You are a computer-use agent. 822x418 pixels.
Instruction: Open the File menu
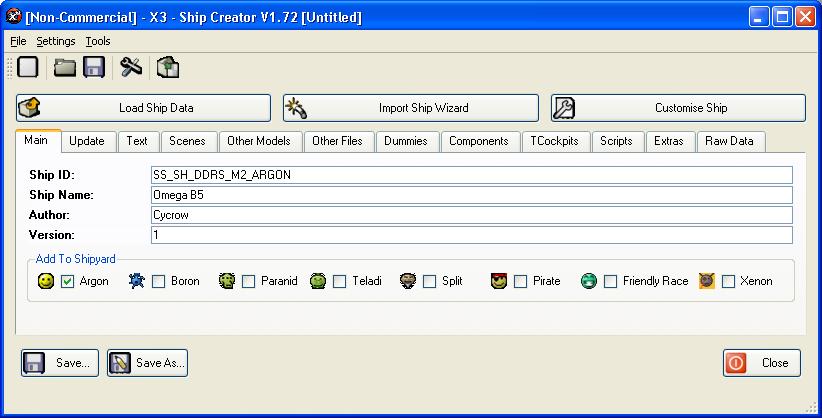click(18, 41)
